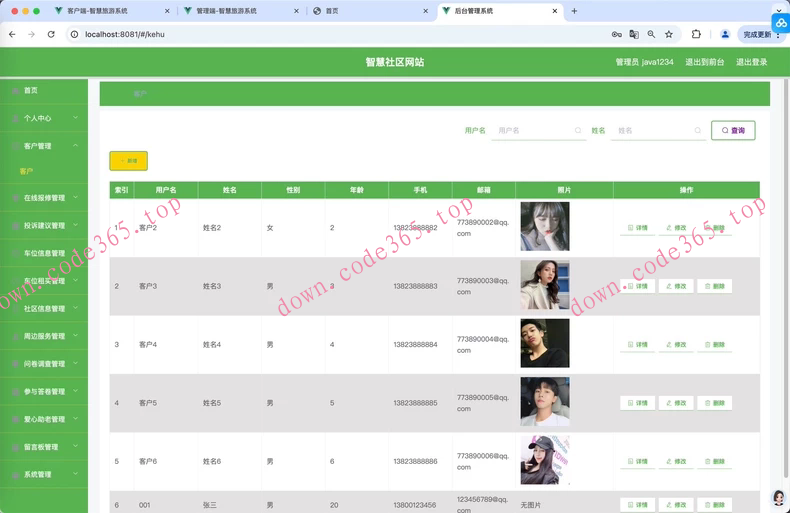Open the password key icon in address bar

[x=616, y=34]
